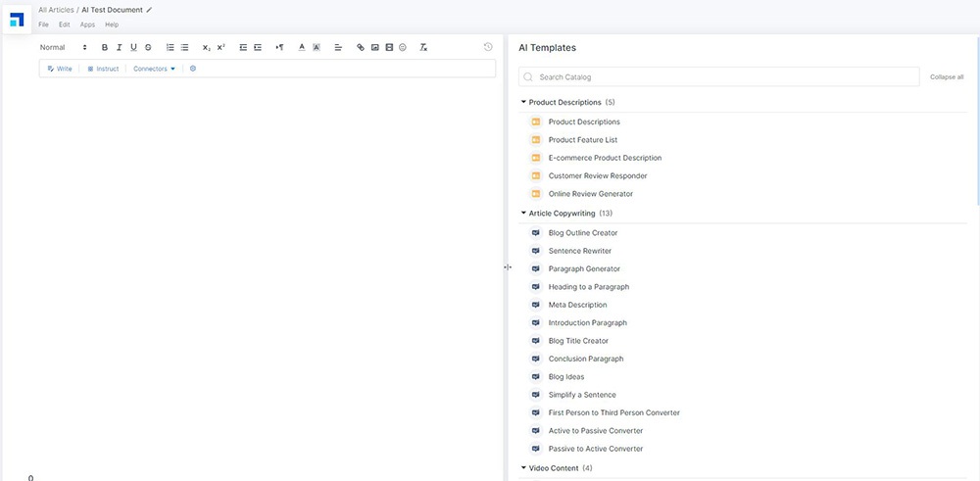This screenshot has width=980, height=481.
Task: Click the Write button
Action: click(60, 69)
